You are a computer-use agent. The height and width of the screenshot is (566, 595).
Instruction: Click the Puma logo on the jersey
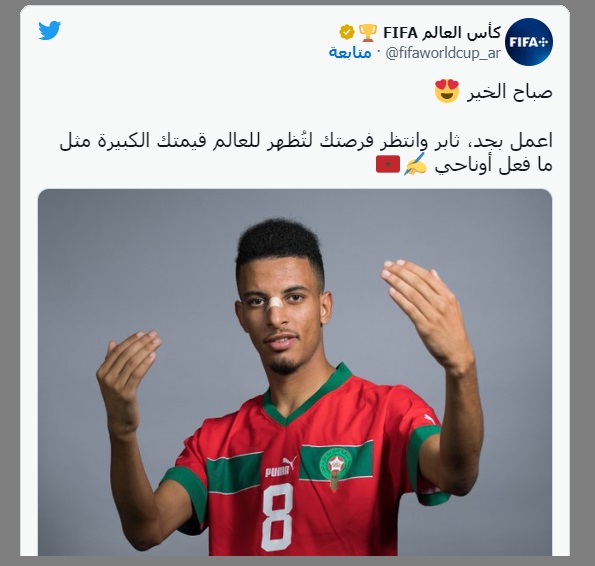pyautogui.click(x=281, y=467)
